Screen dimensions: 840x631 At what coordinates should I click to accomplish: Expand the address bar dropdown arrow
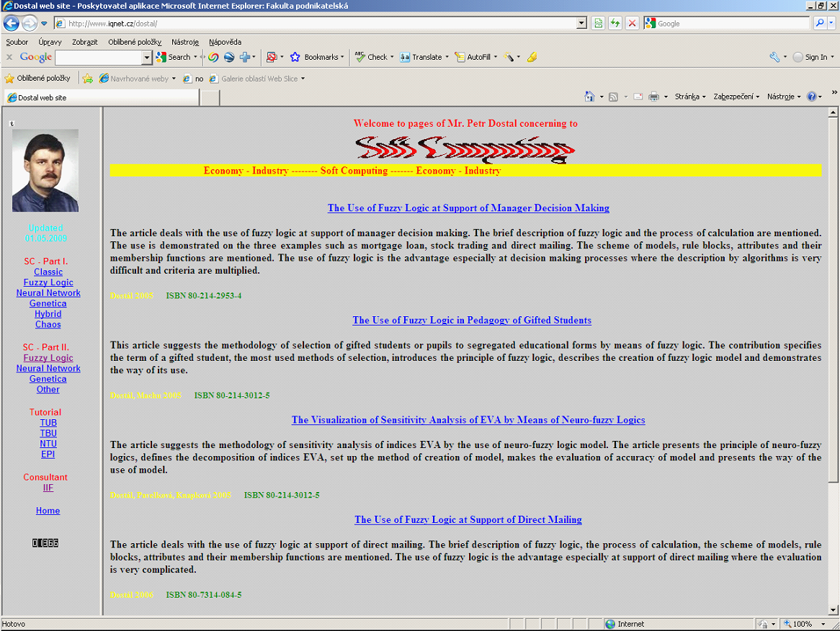click(582, 23)
